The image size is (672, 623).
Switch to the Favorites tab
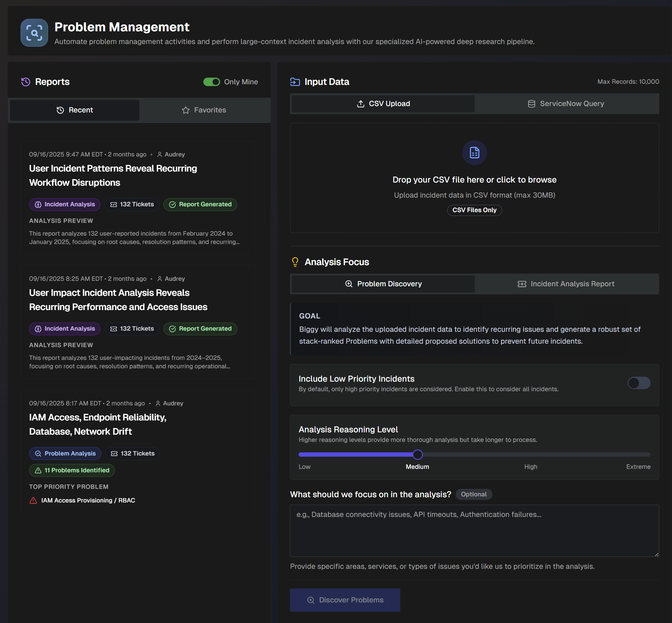pos(204,110)
